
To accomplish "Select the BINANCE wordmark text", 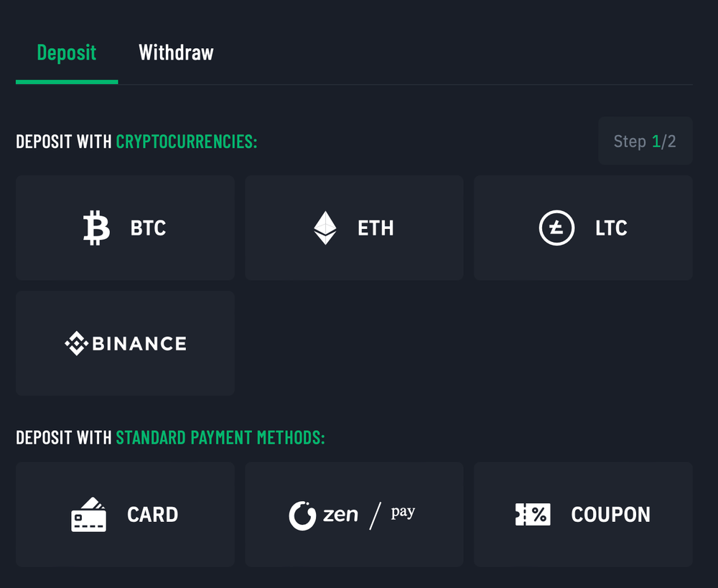I will click(x=139, y=344).
